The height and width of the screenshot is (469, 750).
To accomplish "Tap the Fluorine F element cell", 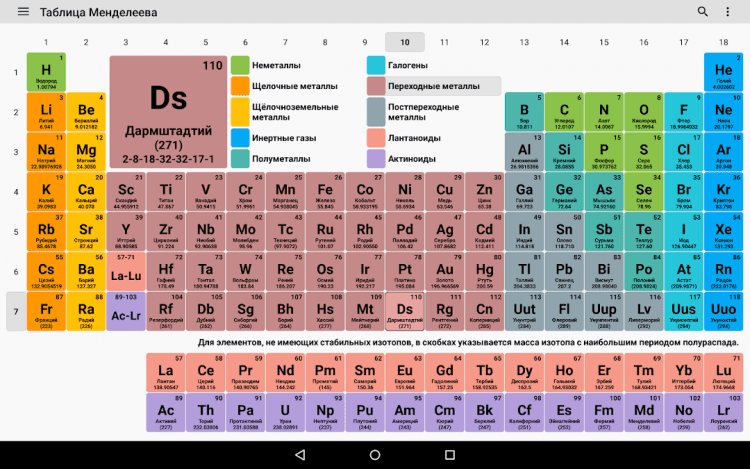I will click(684, 112).
